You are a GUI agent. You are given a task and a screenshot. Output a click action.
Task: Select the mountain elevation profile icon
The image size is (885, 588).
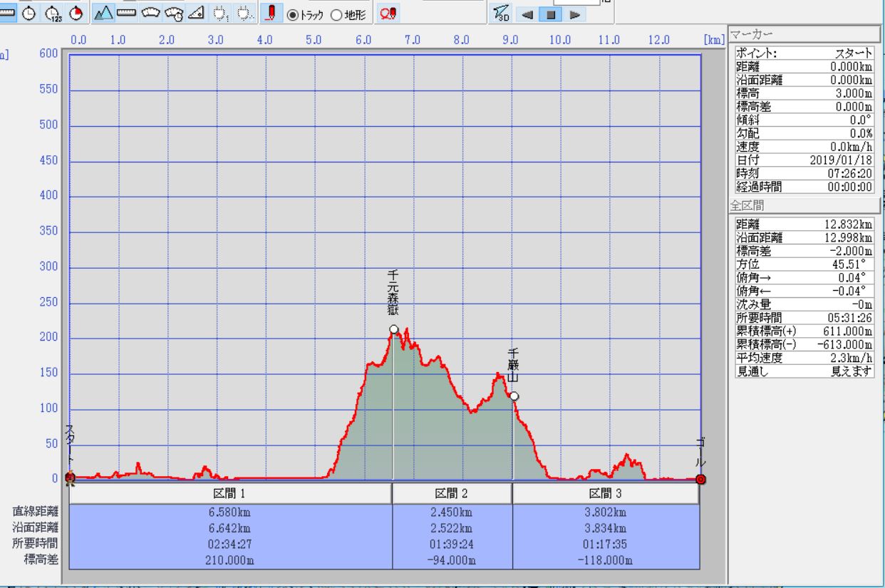[104, 13]
